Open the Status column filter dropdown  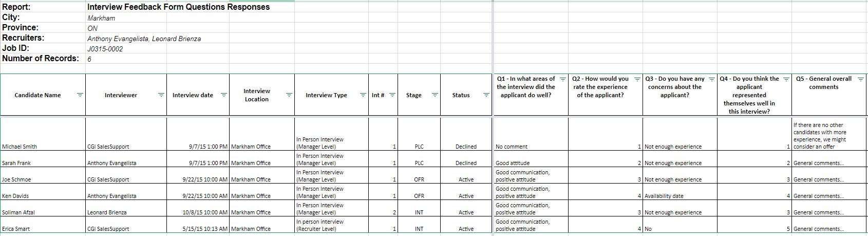486,95
